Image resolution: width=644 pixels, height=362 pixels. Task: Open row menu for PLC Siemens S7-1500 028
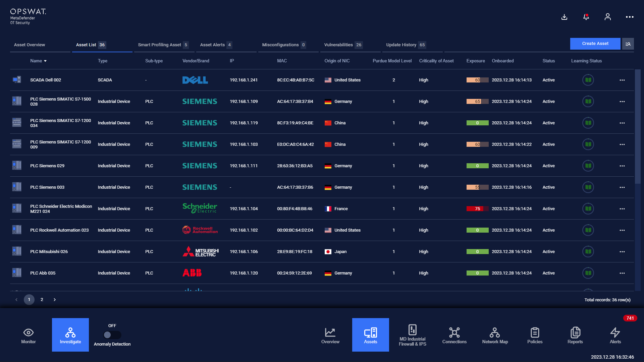click(x=622, y=102)
